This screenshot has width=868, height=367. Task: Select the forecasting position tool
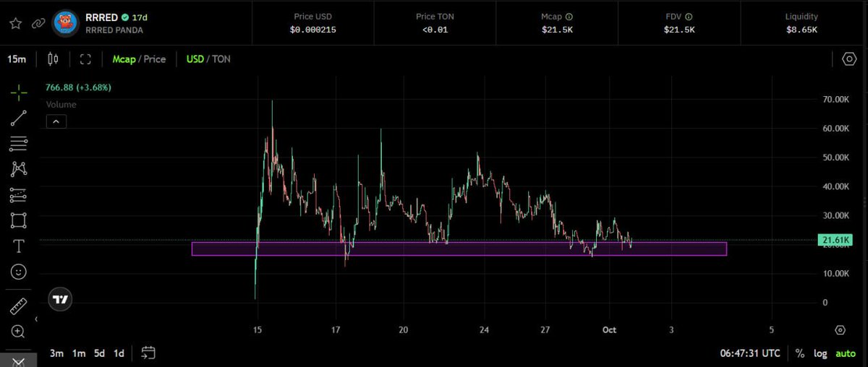pyautogui.click(x=19, y=195)
